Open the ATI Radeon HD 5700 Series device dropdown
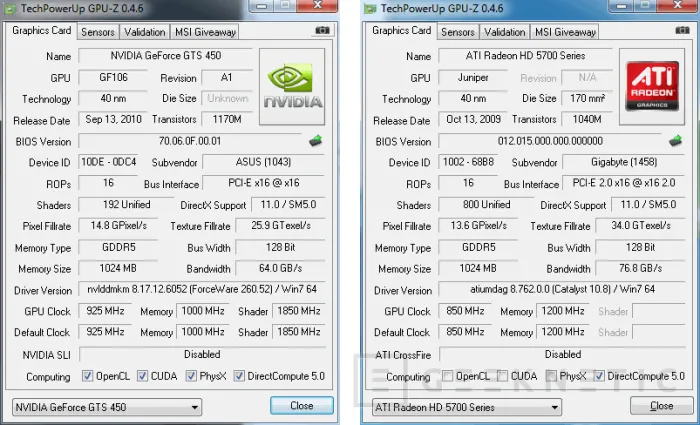 pyautogui.click(x=467, y=407)
